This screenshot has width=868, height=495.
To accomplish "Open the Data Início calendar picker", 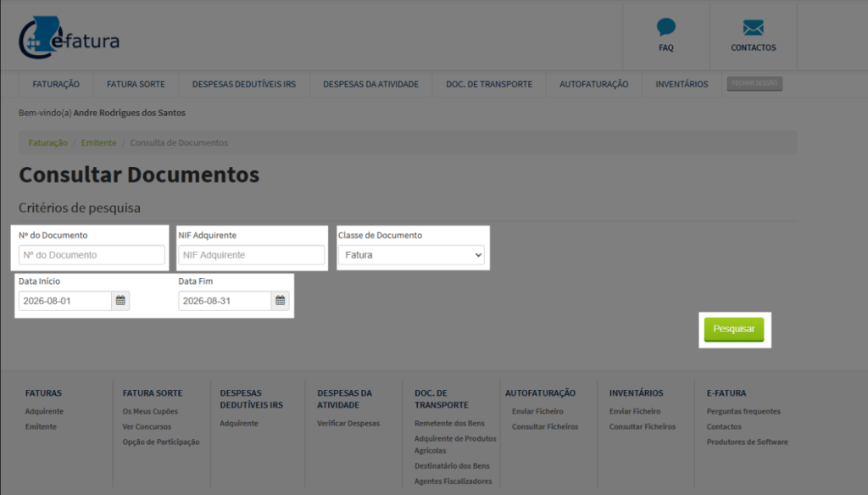I will tap(120, 301).
